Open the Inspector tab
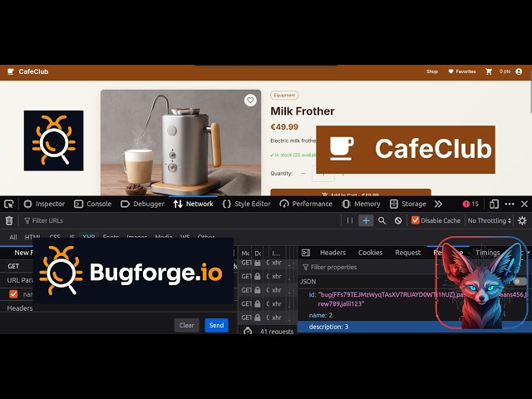This screenshot has width=532, height=399. point(44,204)
